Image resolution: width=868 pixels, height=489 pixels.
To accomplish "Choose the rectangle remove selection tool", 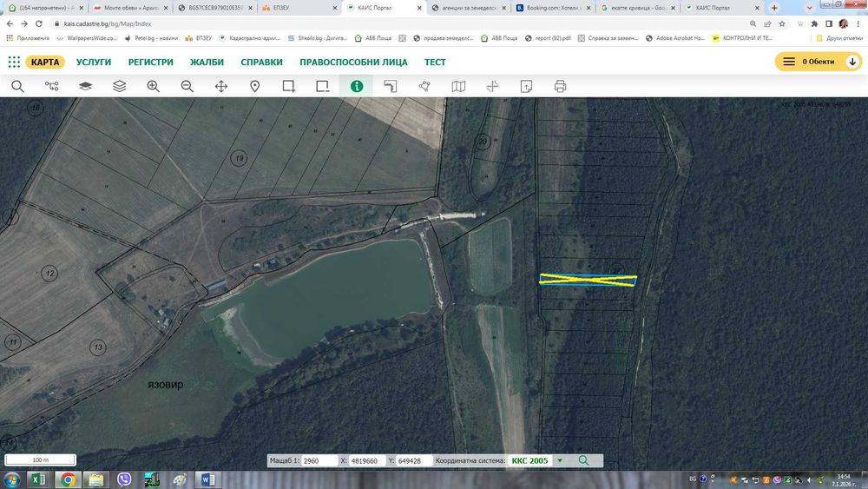I will click(x=323, y=86).
